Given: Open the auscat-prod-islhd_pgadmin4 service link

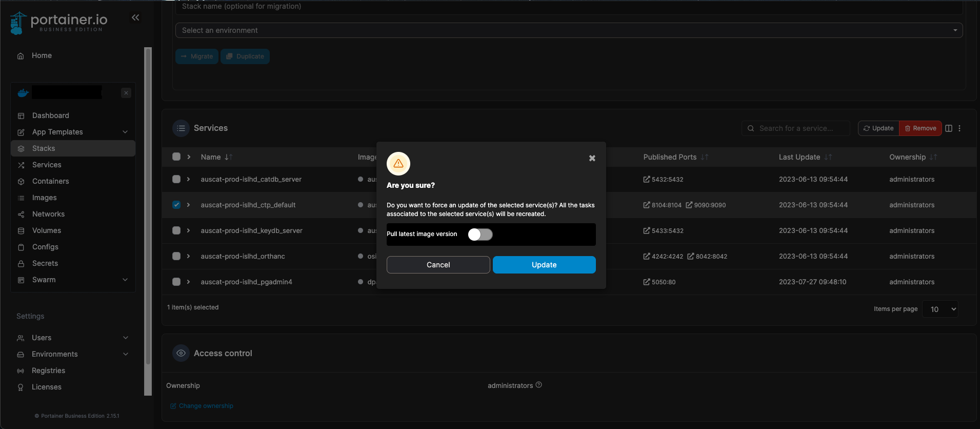Looking at the screenshot, I should tap(246, 282).
